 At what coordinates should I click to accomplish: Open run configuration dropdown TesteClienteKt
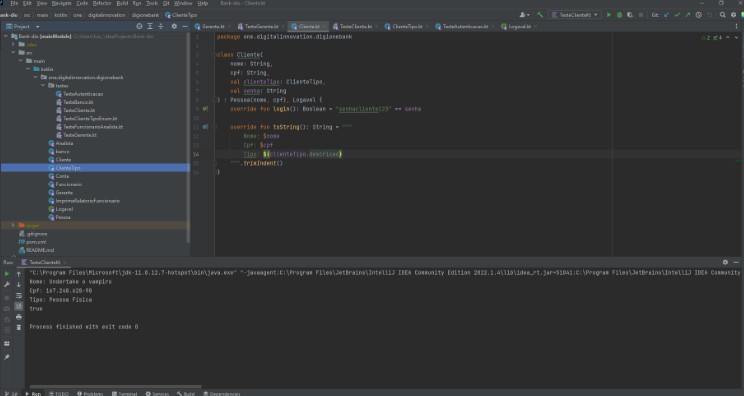click(575, 15)
